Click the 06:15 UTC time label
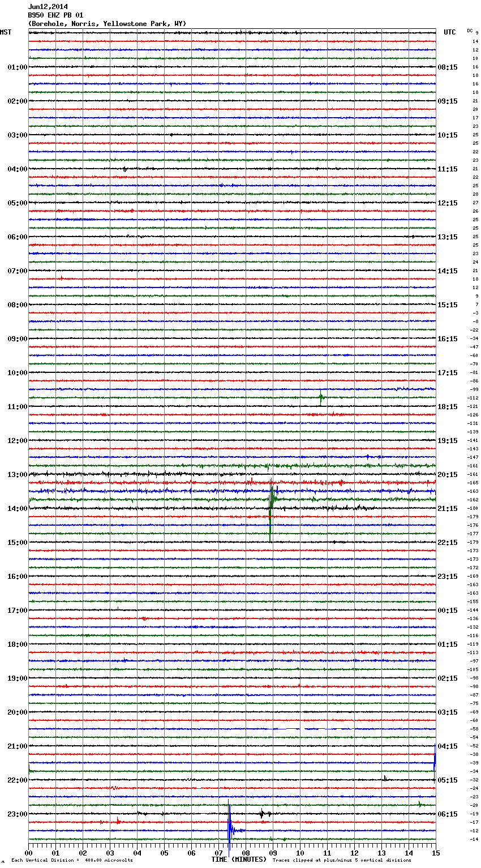Screen dimensions: 481x868 [448, 814]
